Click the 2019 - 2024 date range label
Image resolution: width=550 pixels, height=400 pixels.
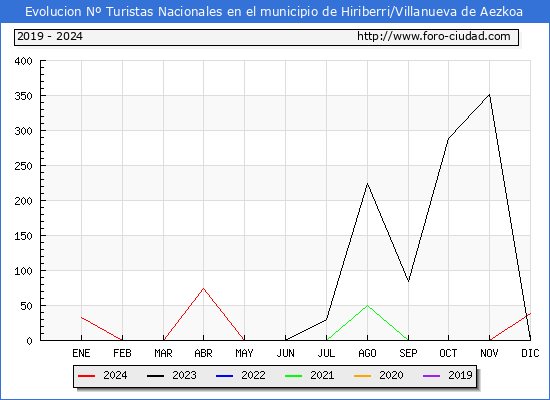50,36
